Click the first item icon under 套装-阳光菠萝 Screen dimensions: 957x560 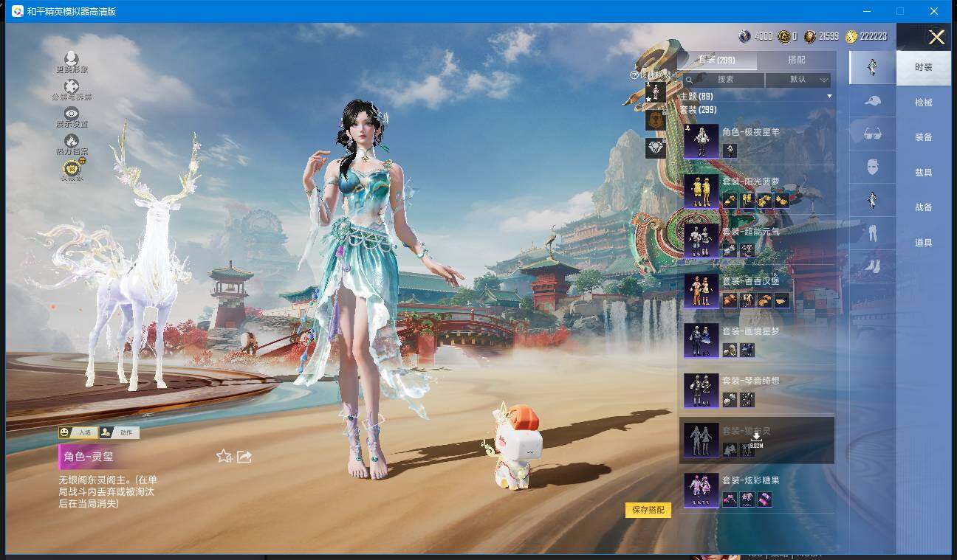pyautogui.click(x=730, y=200)
